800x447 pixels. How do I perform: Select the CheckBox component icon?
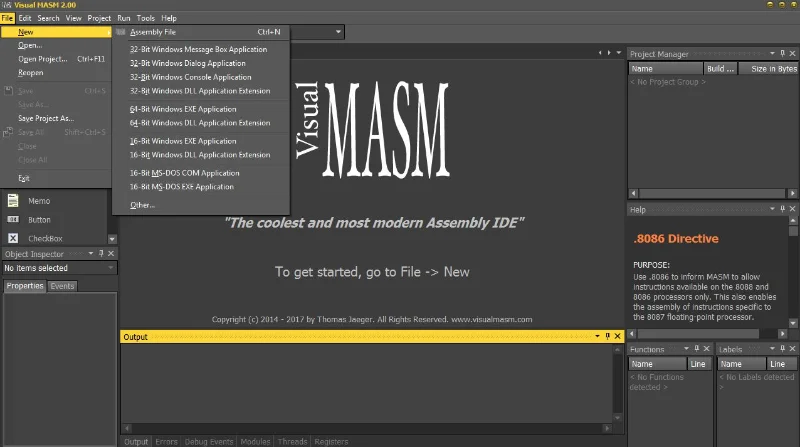pyautogui.click(x=13, y=238)
